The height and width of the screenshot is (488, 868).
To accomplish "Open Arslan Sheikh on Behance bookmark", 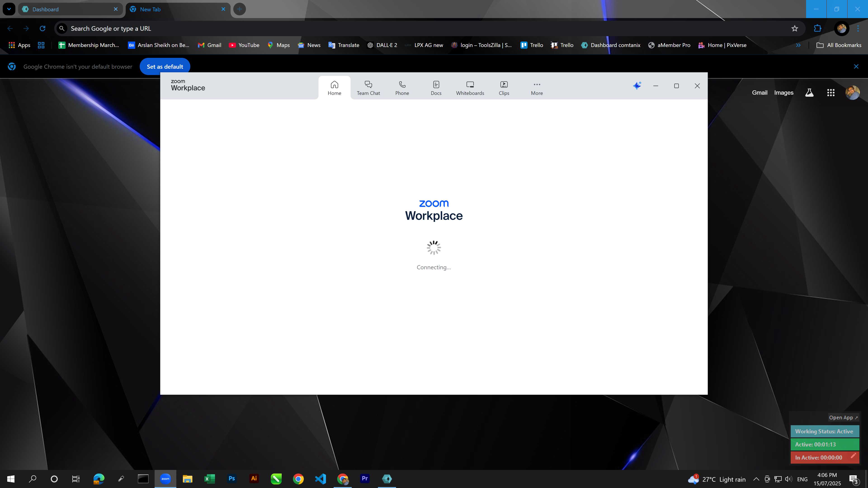I will click(158, 45).
